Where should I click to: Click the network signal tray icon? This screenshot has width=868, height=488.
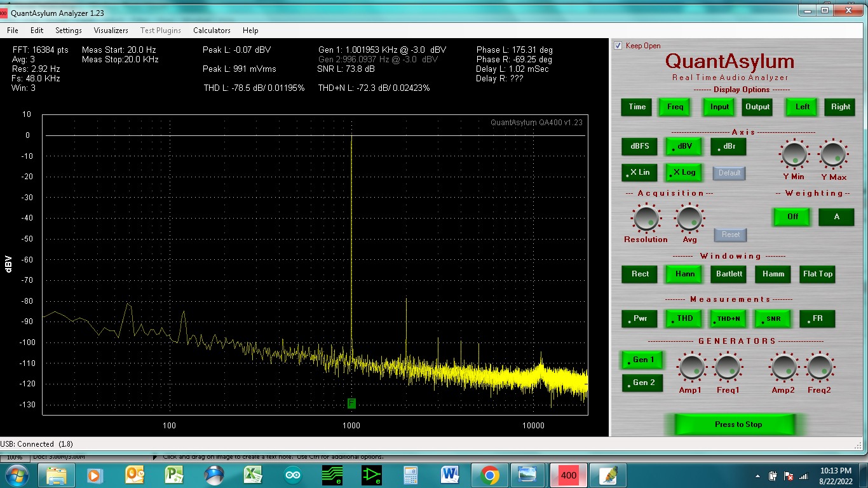click(x=803, y=476)
